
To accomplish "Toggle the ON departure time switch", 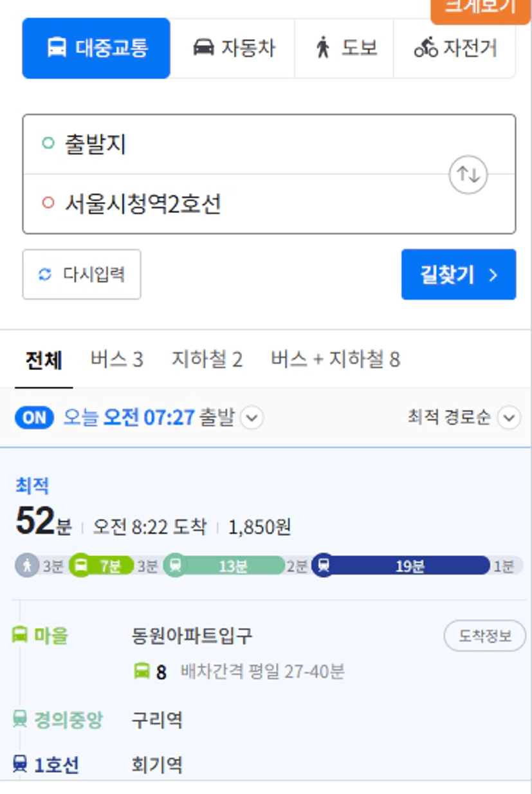I will tap(35, 418).
